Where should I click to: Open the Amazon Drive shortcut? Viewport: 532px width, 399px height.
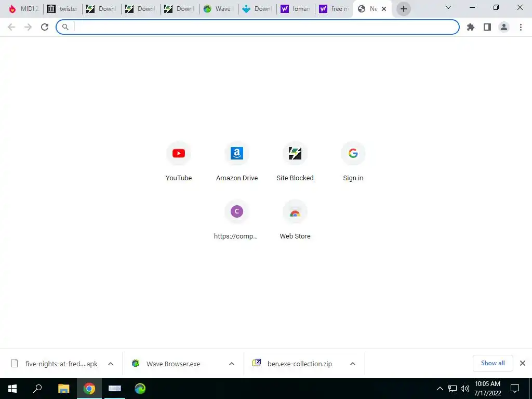237,162
